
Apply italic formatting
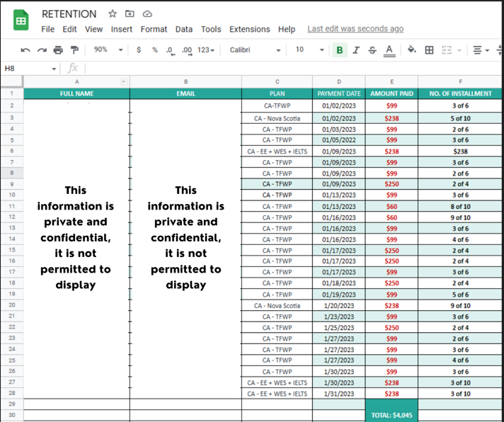click(x=356, y=50)
